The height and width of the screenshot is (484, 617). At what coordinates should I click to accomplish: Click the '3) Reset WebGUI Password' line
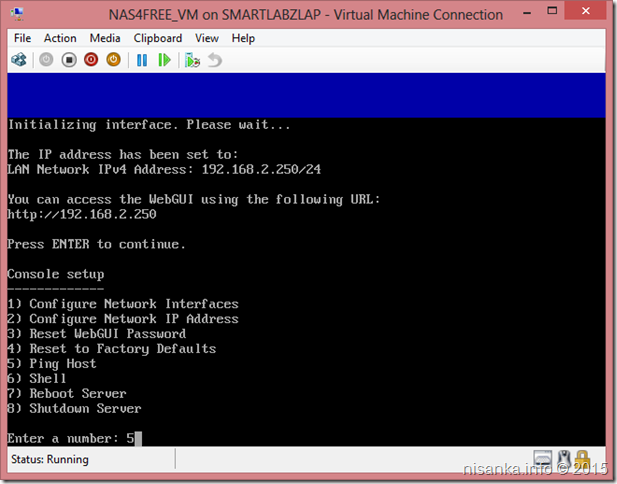(96, 334)
